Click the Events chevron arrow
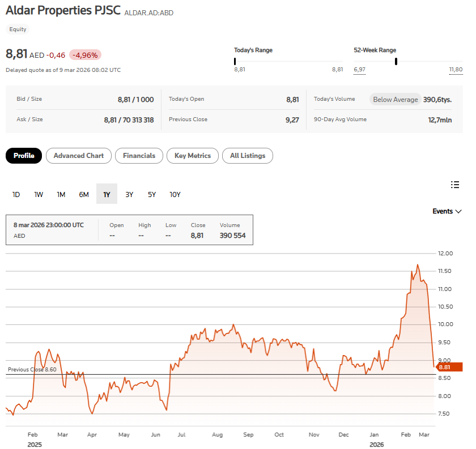This screenshot has width=476, height=449. coord(458,211)
